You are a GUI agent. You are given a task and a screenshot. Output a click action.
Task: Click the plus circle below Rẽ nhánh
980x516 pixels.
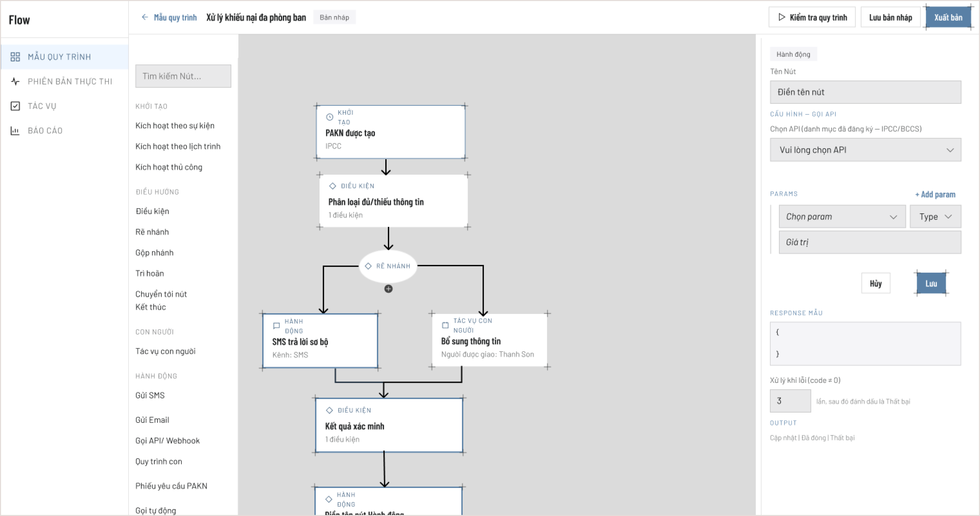tap(388, 289)
